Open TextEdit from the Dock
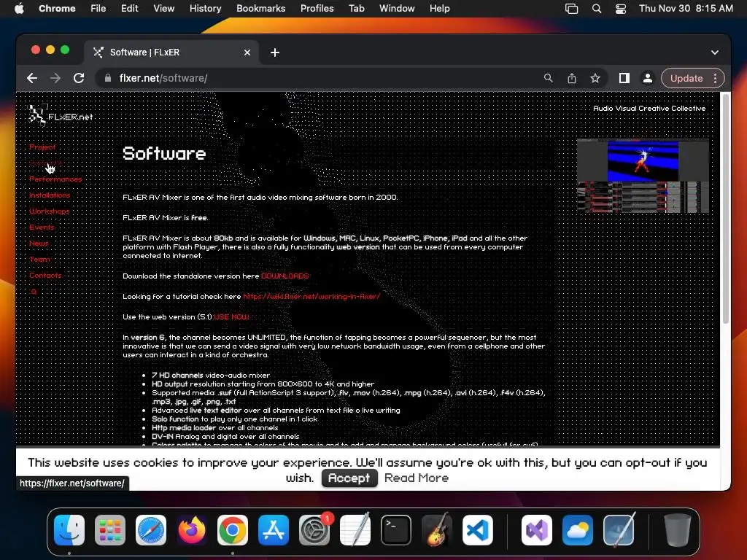The width and height of the screenshot is (747, 560). coord(355,529)
